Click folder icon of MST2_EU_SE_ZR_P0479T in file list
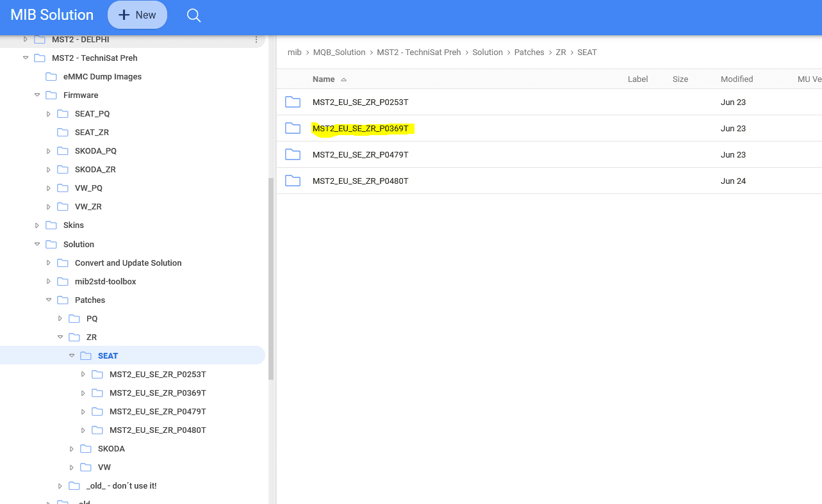This screenshot has width=822, height=504. click(293, 154)
